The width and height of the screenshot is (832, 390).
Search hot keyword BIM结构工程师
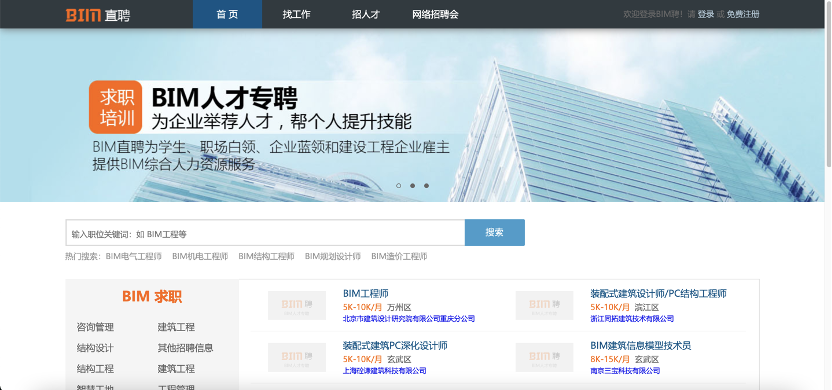pyautogui.click(x=266, y=256)
